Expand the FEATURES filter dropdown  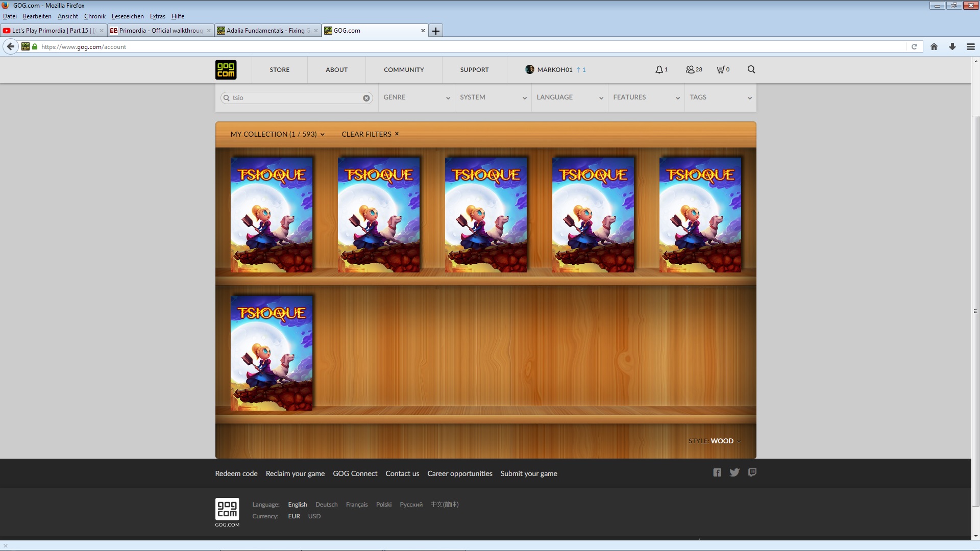tap(646, 97)
